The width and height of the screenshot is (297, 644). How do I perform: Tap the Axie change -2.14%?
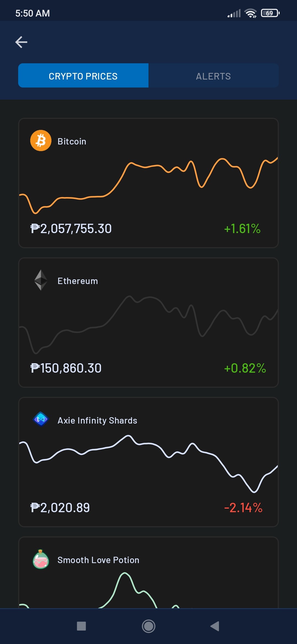243,508
